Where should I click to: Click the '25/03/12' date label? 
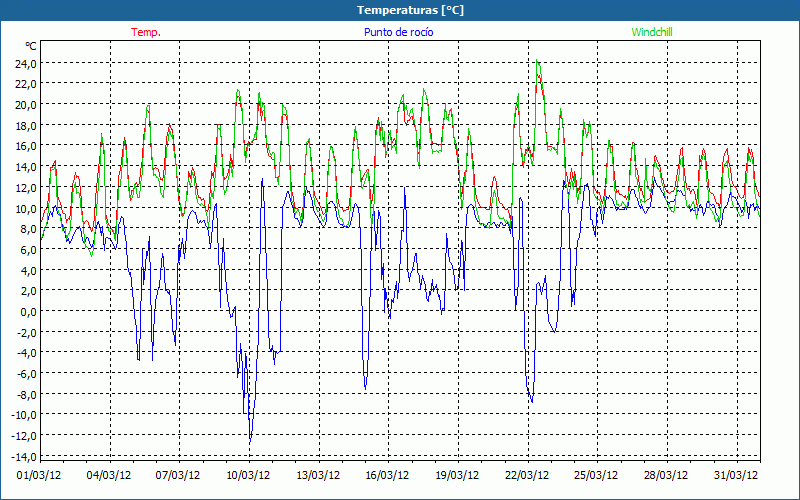pos(596,475)
